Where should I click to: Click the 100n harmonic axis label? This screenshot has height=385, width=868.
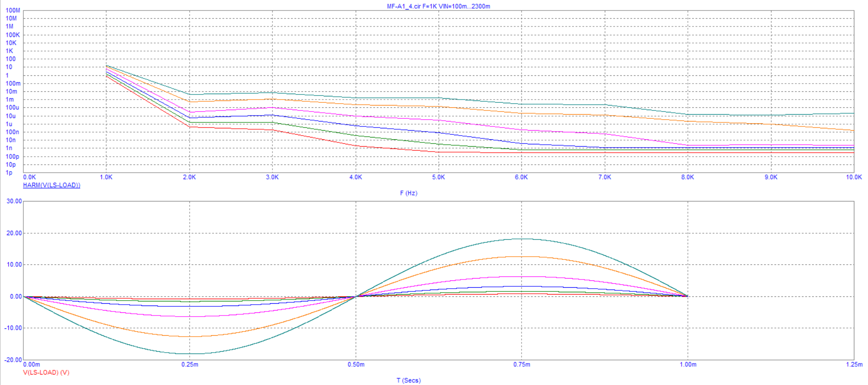tap(12, 132)
